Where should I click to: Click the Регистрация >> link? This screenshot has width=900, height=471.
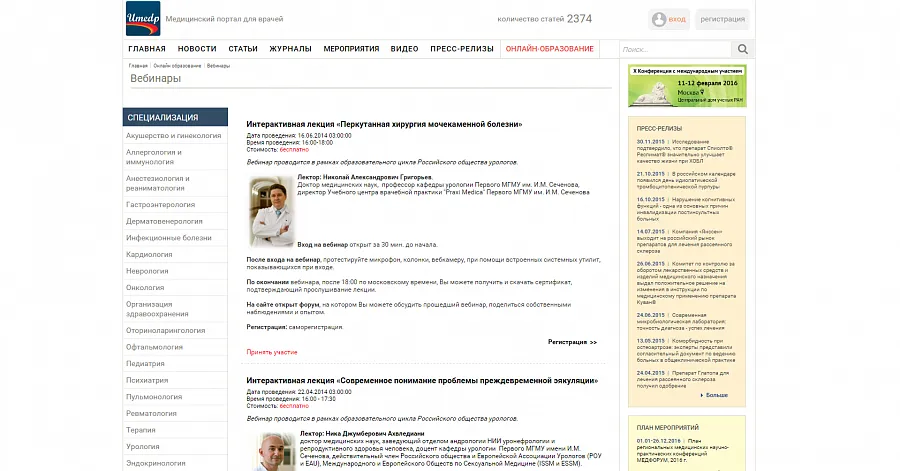(x=572, y=342)
